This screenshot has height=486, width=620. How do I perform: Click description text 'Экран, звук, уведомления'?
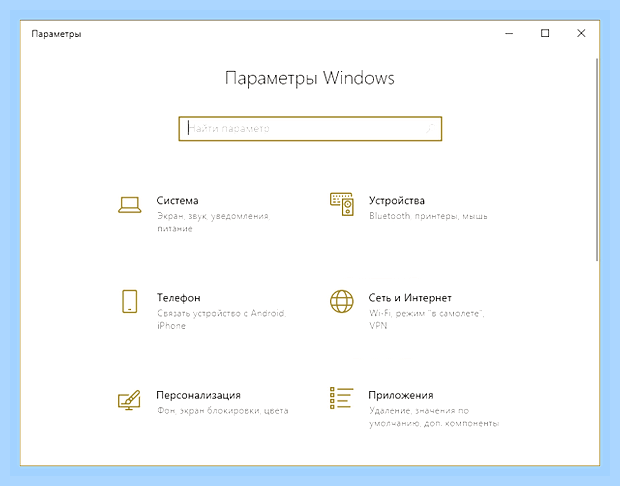point(214,216)
